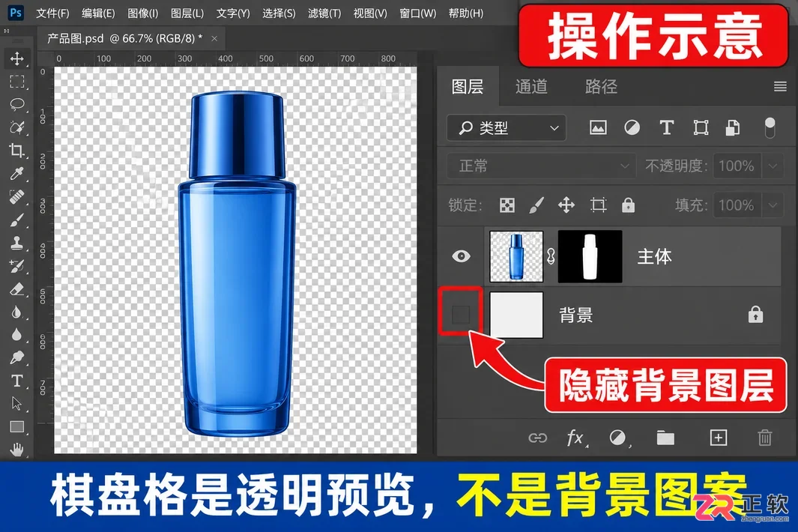798x532 pixels.
Task: Open the 选择(S) menu
Action: pos(279,13)
